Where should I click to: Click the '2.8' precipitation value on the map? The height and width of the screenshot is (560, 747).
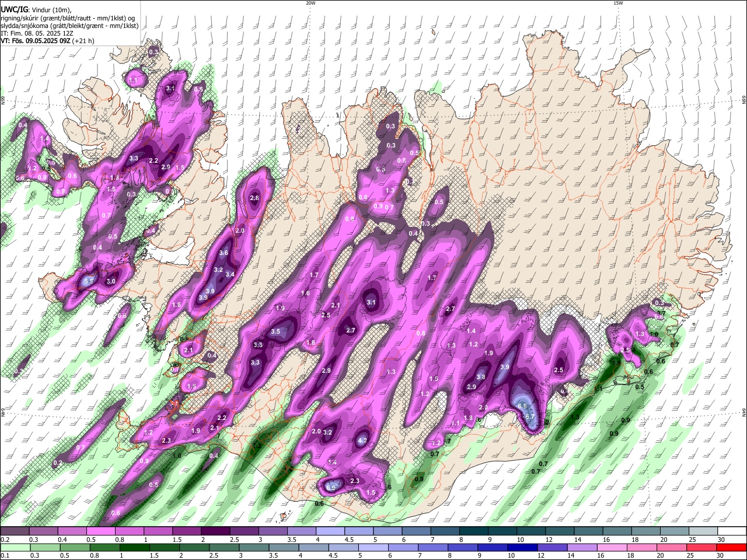pos(254,198)
